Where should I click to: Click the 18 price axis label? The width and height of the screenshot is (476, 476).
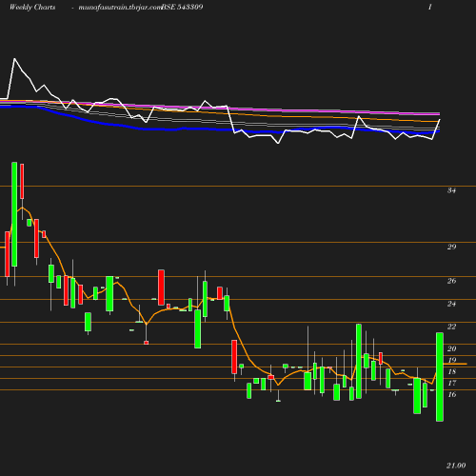pyautogui.click(x=451, y=371)
